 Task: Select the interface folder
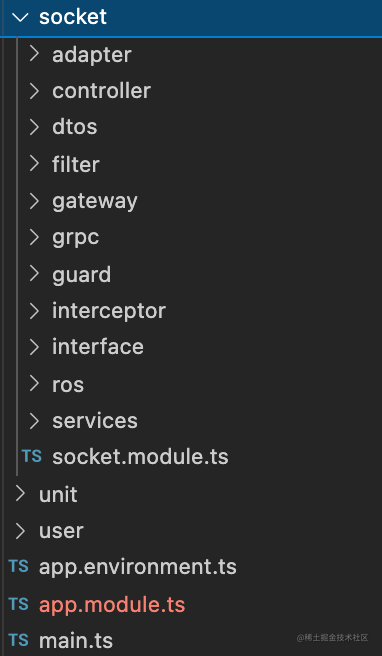[x=191, y=347]
